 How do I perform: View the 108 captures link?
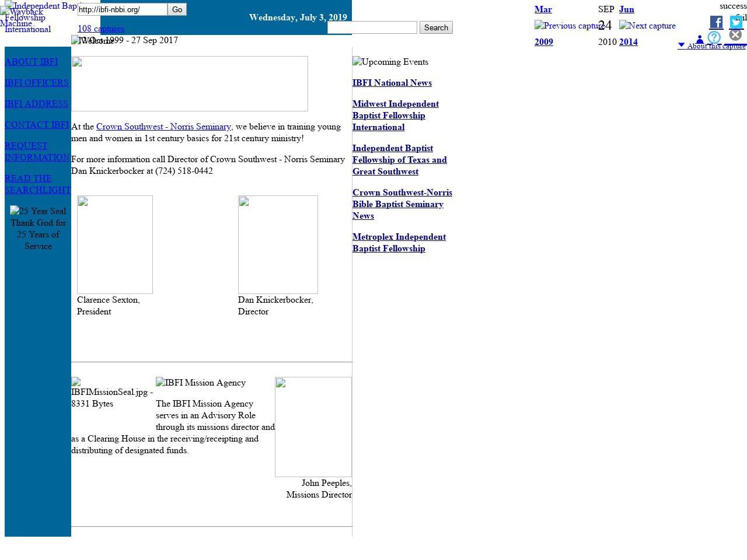(x=100, y=29)
